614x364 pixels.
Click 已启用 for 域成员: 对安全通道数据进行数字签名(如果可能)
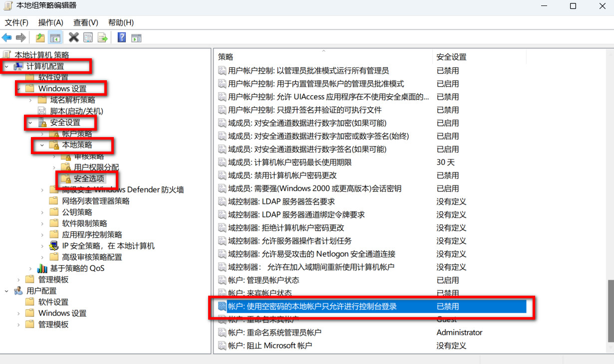click(x=448, y=149)
